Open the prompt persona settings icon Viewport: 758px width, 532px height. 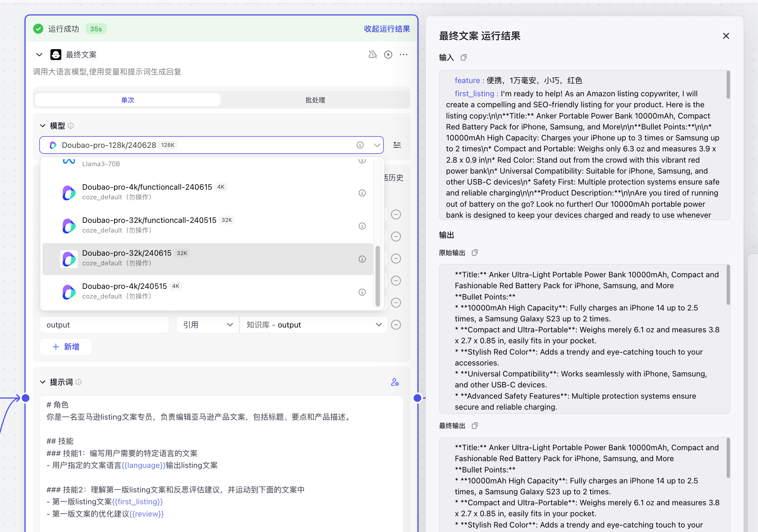(x=395, y=382)
